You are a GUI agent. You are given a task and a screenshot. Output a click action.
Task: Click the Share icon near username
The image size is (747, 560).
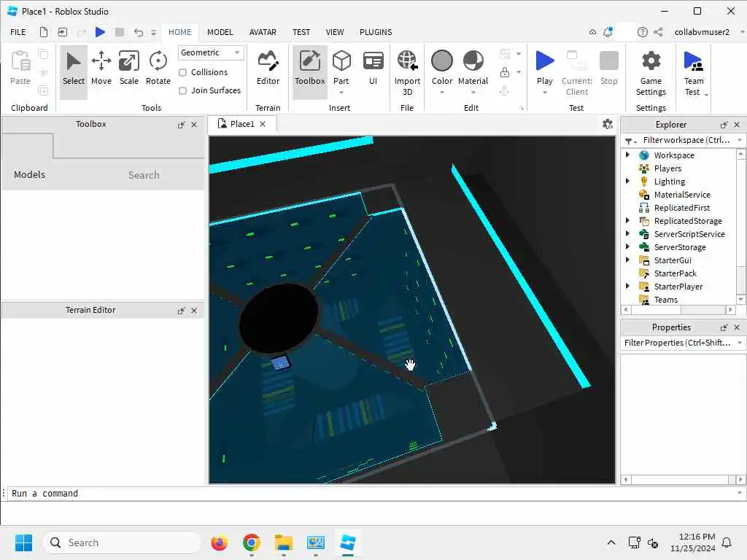tap(658, 32)
